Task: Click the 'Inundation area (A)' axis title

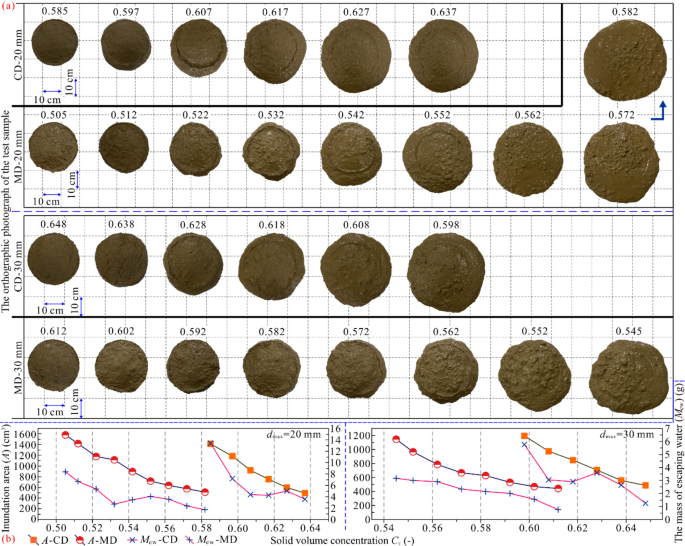Action: [x=4, y=476]
